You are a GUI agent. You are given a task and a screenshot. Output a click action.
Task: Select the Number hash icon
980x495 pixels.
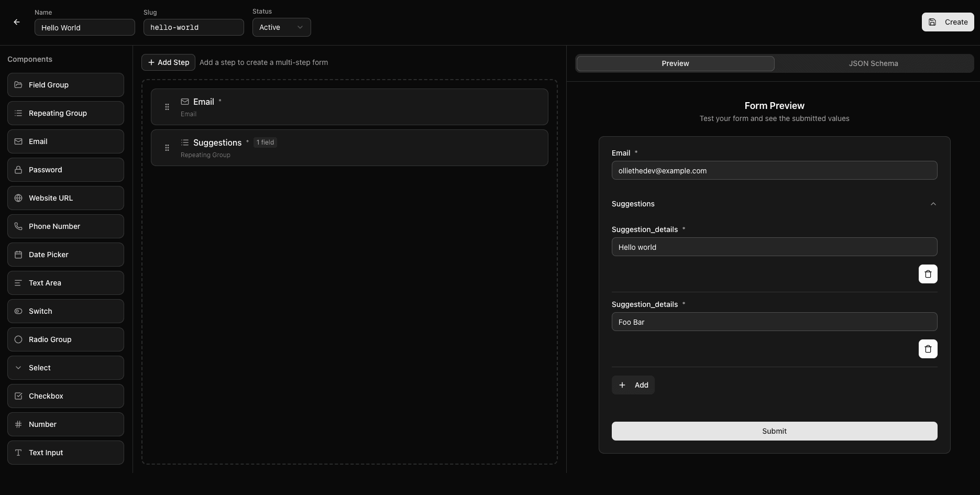18,424
